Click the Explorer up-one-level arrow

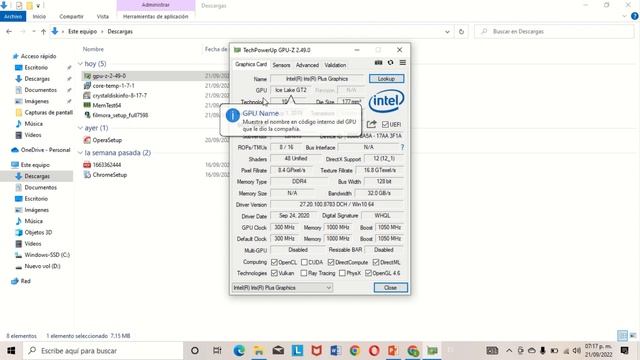coord(43,31)
